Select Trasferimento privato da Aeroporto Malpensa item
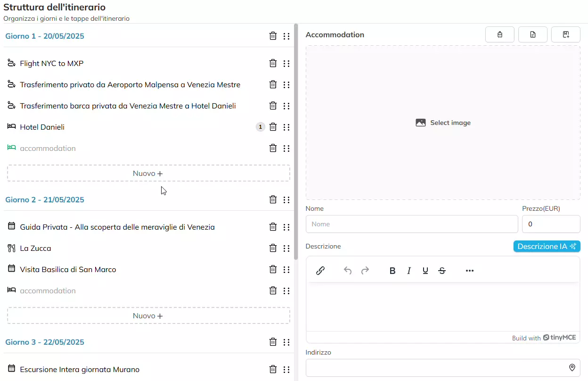 click(130, 84)
